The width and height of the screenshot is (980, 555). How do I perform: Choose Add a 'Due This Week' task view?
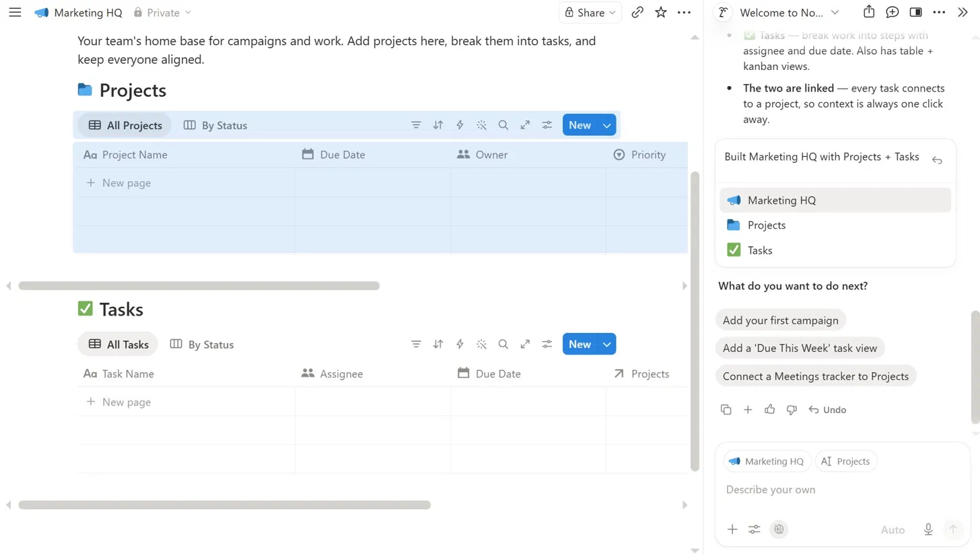pos(800,348)
